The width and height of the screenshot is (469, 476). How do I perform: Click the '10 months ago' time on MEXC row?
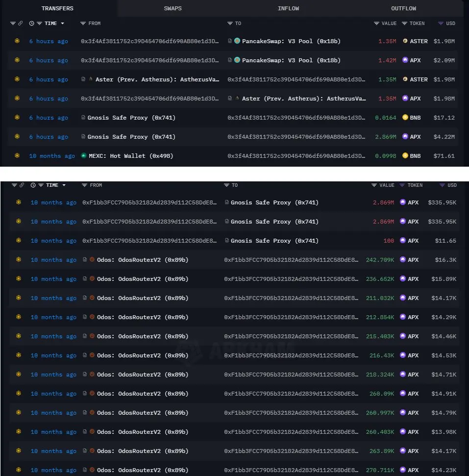point(52,156)
